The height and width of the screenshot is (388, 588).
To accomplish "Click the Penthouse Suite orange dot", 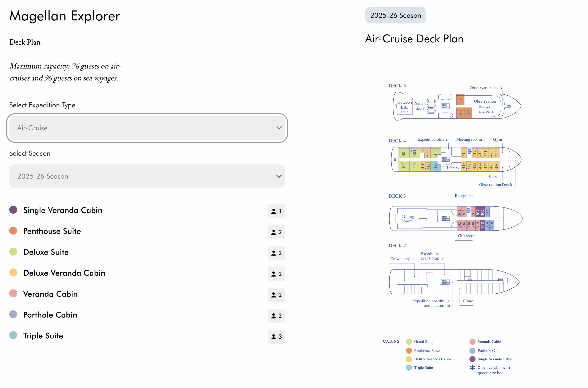I will tap(13, 231).
